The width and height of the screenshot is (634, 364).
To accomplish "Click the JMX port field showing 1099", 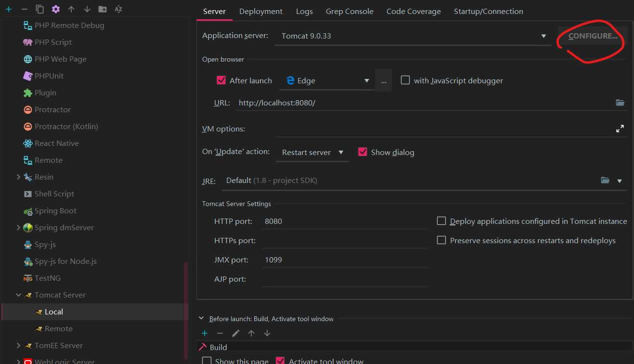I will click(345, 260).
